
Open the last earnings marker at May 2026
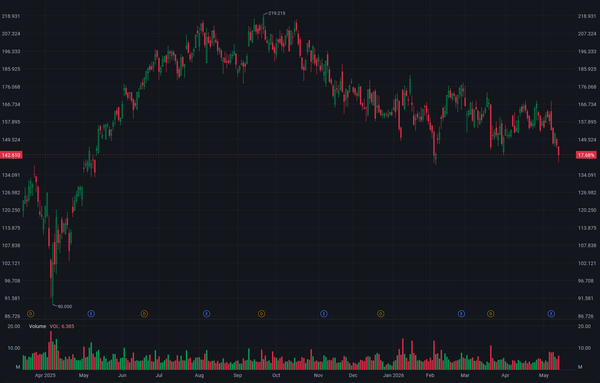click(x=551, y=314)
